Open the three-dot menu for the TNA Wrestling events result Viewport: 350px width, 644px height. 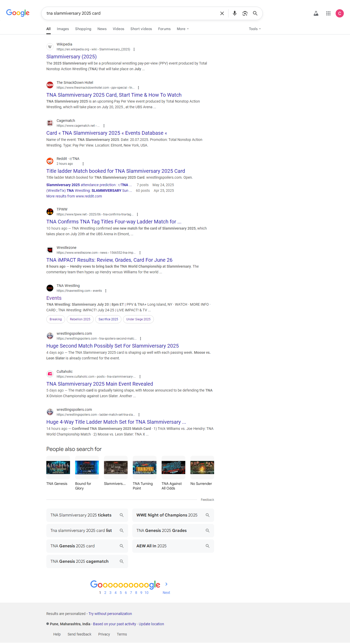point(106,291)
